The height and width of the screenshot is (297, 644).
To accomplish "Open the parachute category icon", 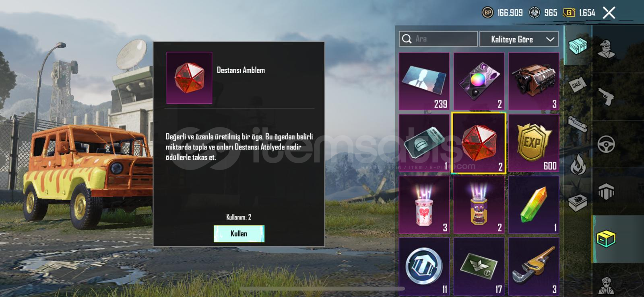I will pos(606,191).
